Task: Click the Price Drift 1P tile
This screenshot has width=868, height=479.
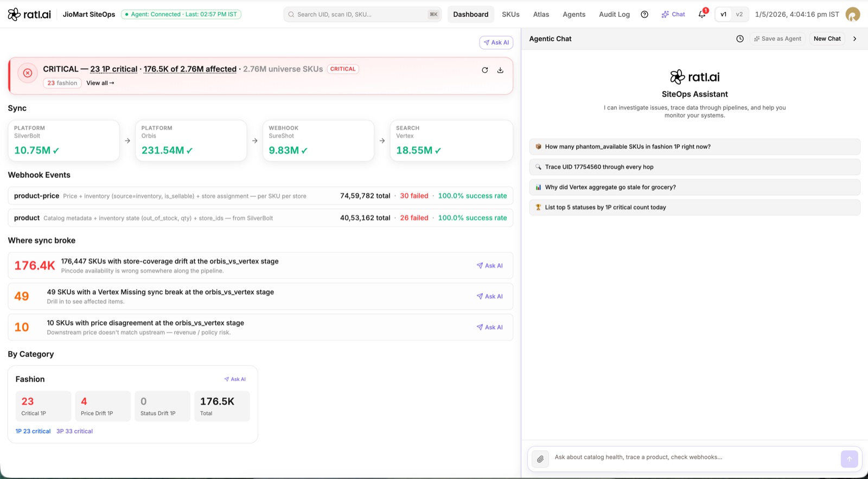Action: pyautogui.click(x=103, y=406)
